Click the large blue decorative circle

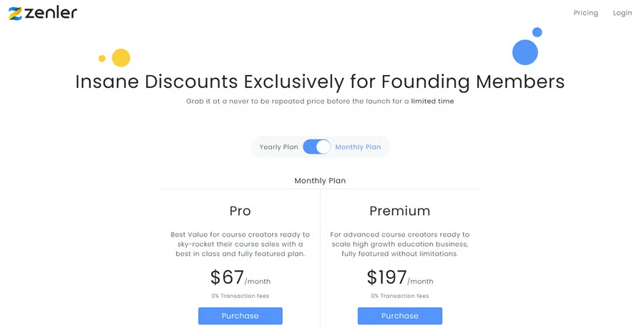pos(525,52)
